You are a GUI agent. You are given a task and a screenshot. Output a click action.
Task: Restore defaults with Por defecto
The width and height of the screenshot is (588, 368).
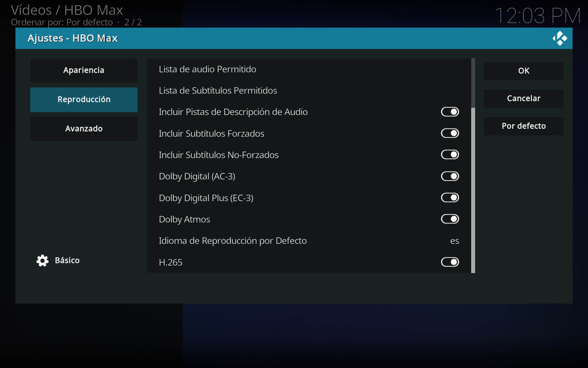click(523, 126)
